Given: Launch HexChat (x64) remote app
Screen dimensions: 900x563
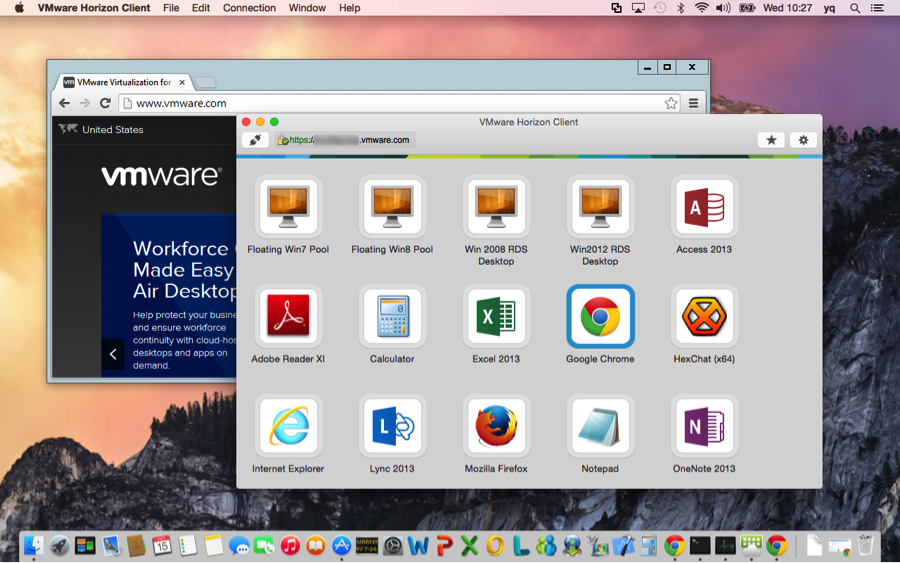Looking at the screenshot, I should click(x=704, y=316).
